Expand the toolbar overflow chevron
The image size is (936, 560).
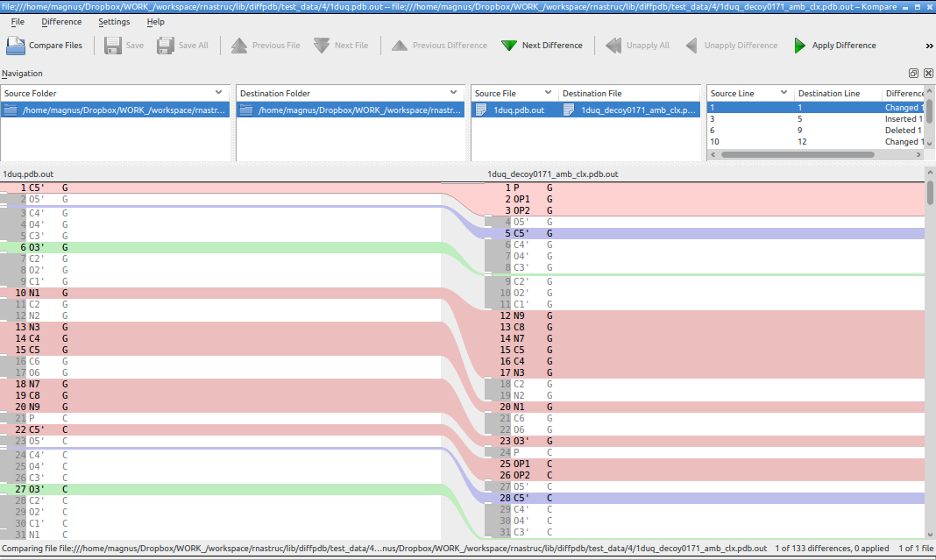(929, 46)
